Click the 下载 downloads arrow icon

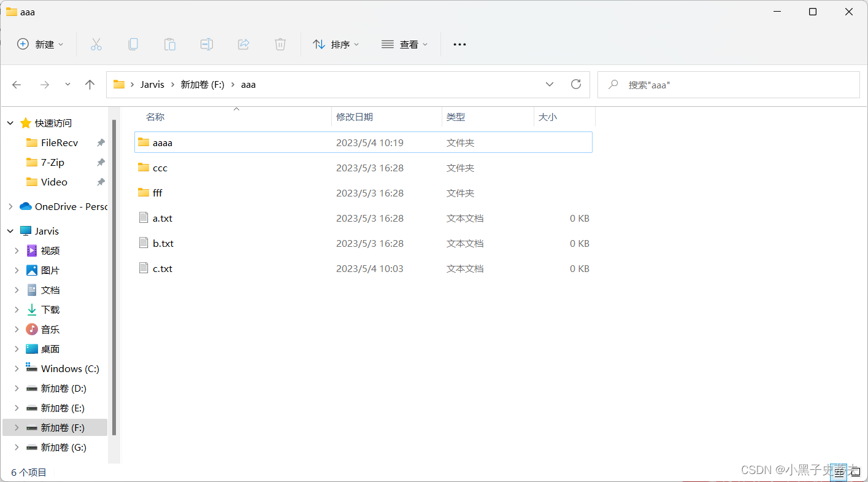[x=32, y=309]
